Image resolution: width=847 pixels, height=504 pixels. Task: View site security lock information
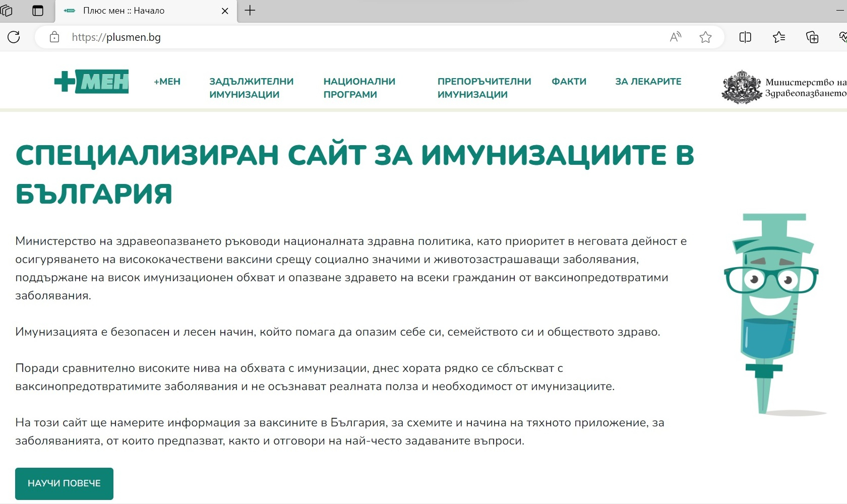tap(54, 37)
